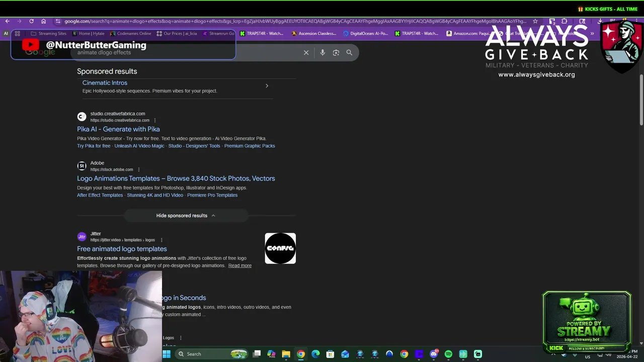Open the Streaming Sites bookmark folder
This screenshot has height=362, width=644.
pyautogui.click(x=48, y=34)
